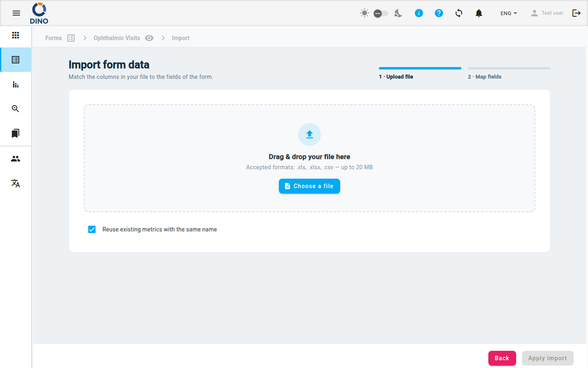This screenshot has height=368, width=588.
Task: Click the blue Upload file progress bar
Action: pyautogui.click(x=420, y=68)
